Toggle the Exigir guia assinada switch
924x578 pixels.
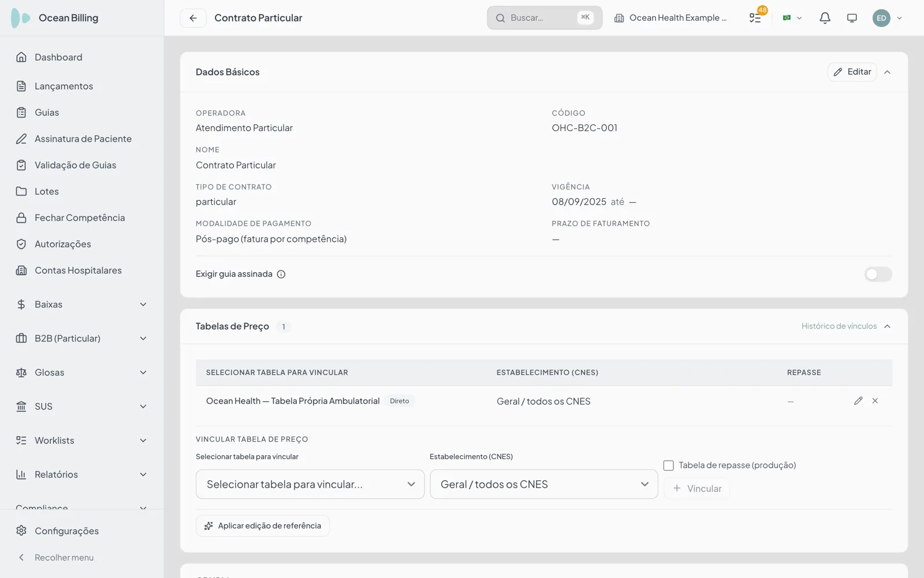coord(878,274)
